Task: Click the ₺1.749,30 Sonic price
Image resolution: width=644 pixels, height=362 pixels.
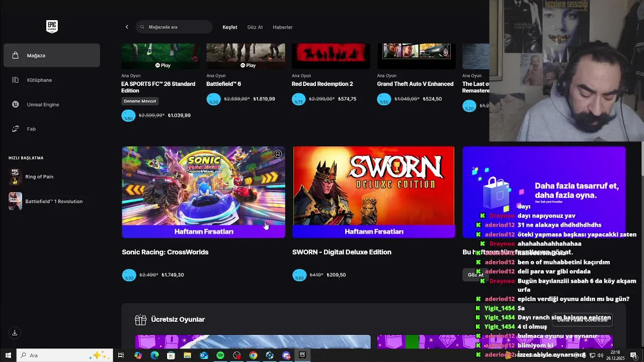Action: (x=173, y=275)
